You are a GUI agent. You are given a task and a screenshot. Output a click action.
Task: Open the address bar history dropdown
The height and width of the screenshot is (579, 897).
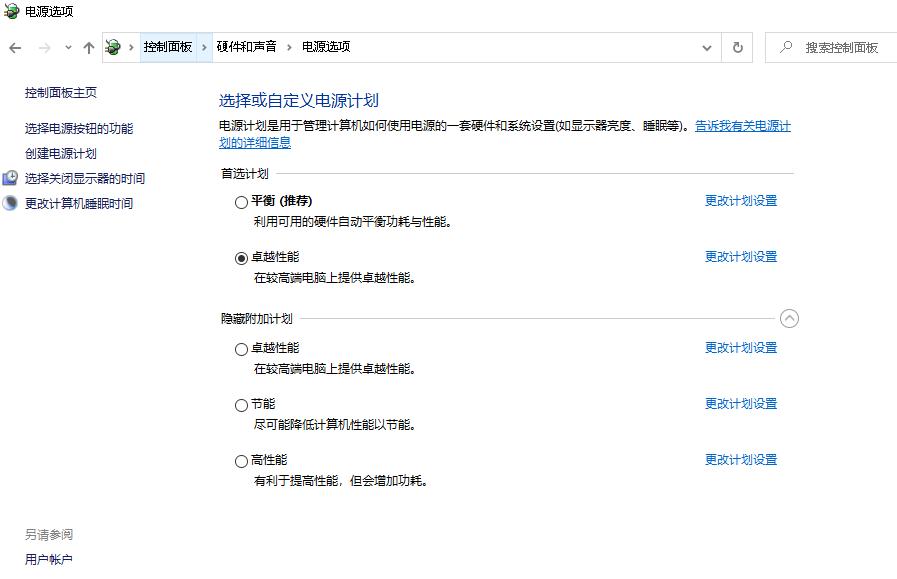click(x=707, y=47)
